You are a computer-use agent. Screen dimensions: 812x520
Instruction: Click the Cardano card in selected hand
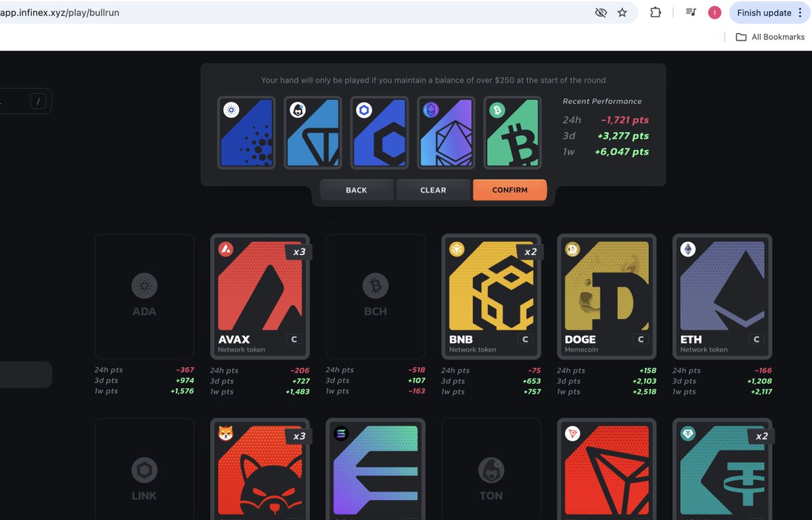click(246, 133)
